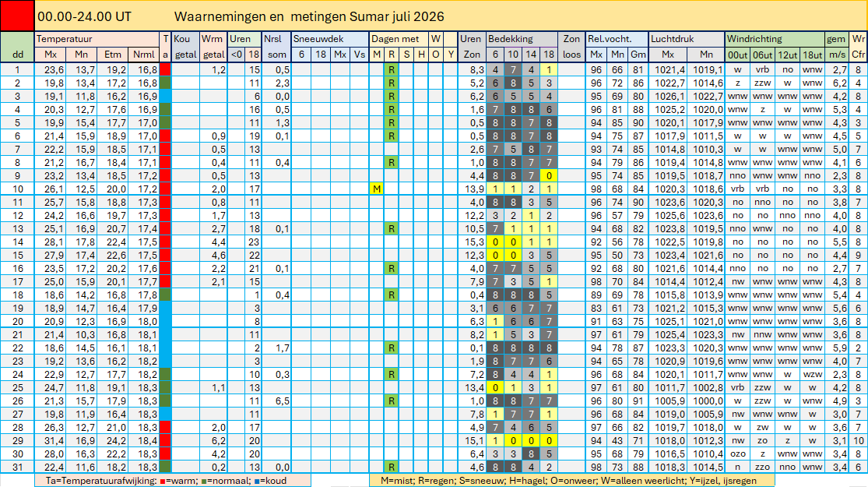Select the 'Cfr' subheader cell

858,55
